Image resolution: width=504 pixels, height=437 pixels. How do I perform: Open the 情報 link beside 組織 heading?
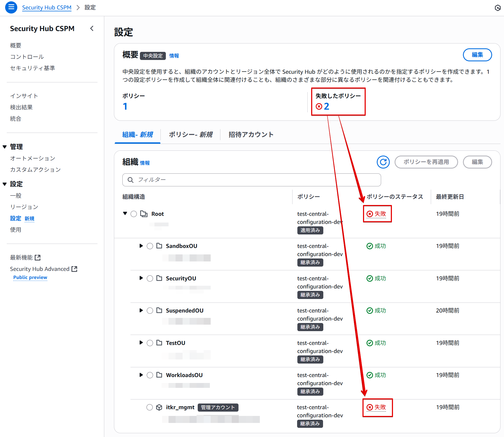coord(145,163)
